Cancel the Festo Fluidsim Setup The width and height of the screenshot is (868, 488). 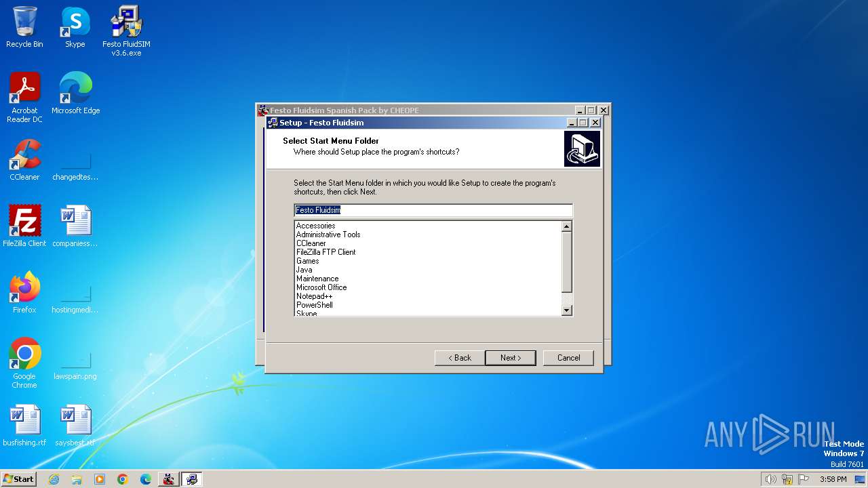pos(568,358)
